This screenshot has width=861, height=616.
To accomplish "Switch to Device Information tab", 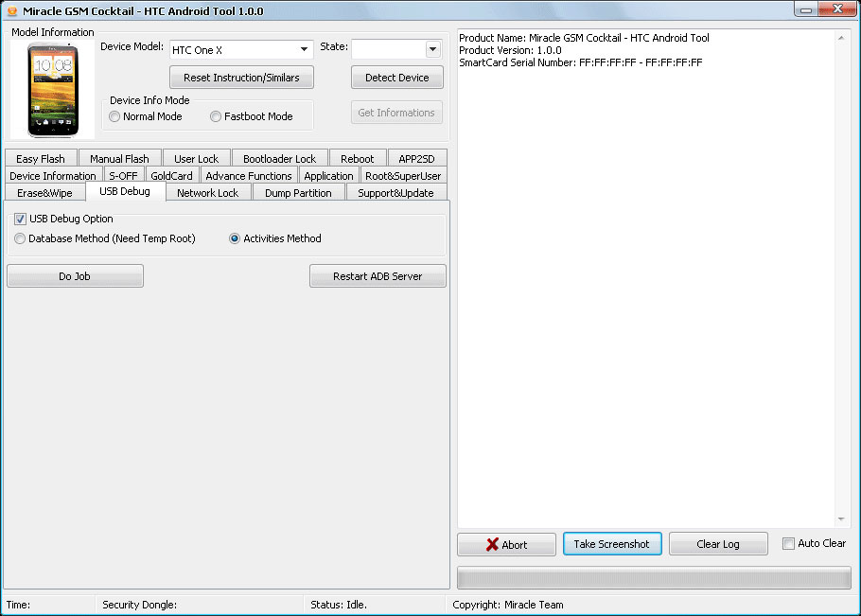I will coord(53,176).
